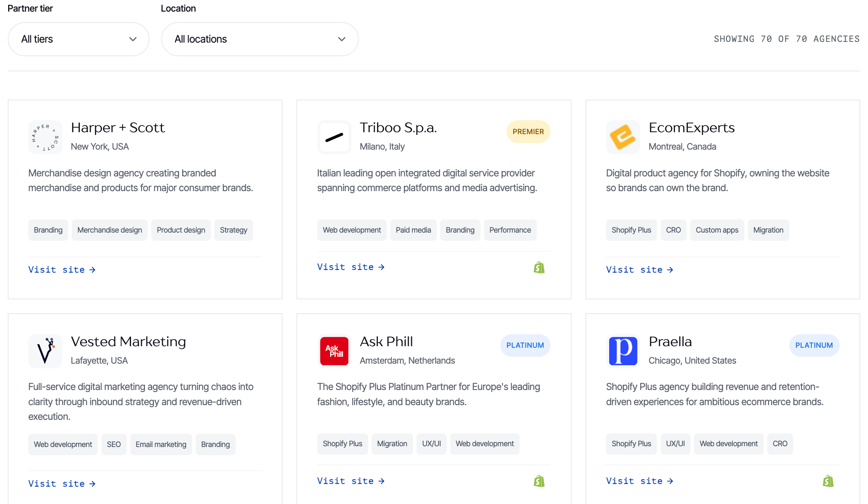The width and height of the screenshot is (868, 504).
Task: Click Shopify Plus tag on Ask Phill card
Action: pos(343,444)
